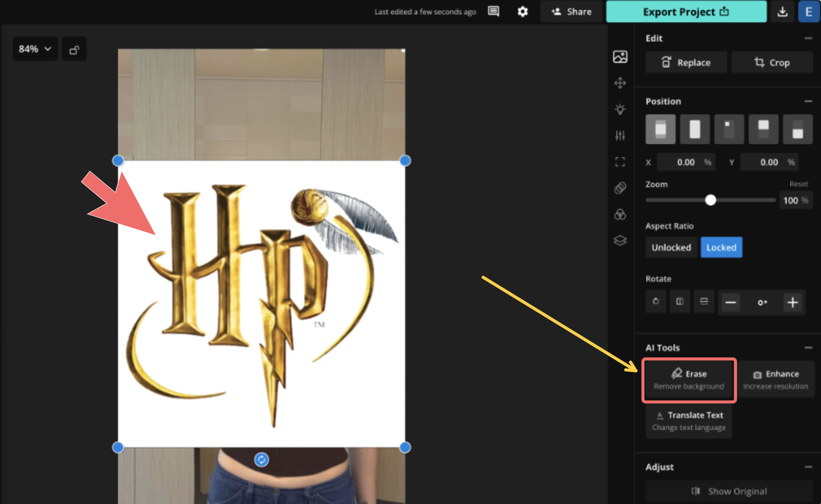This screenshot has height=504, width=821.
Task: Open the comments icon in top bar
Action: pos(493,11)
